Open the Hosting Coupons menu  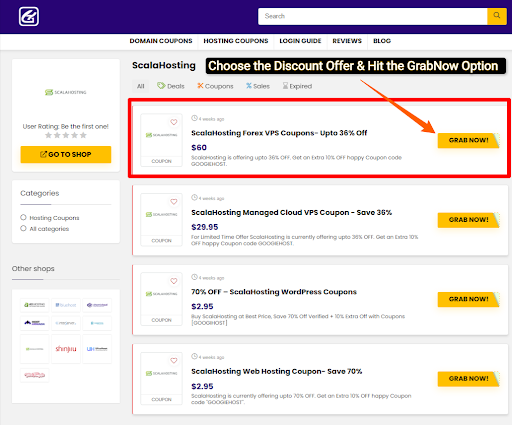[x=236, y=41]
